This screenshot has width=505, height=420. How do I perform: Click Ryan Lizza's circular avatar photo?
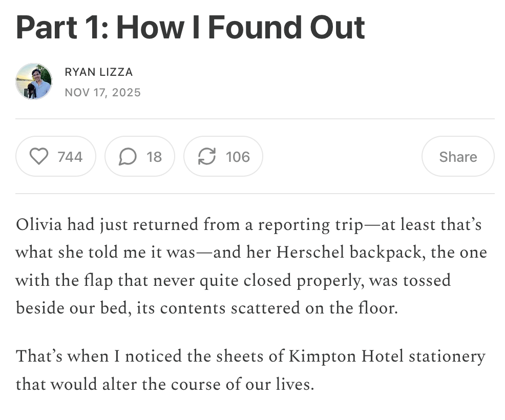click(x=34, y=81)
